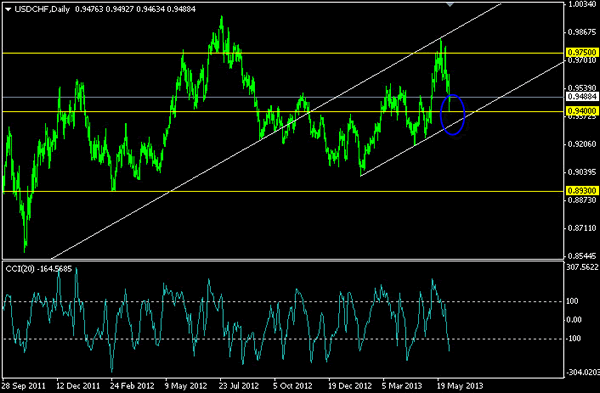Select the yellow 0.94000 price label
Screen dimensions: 600x393
[x=582, y=111]
